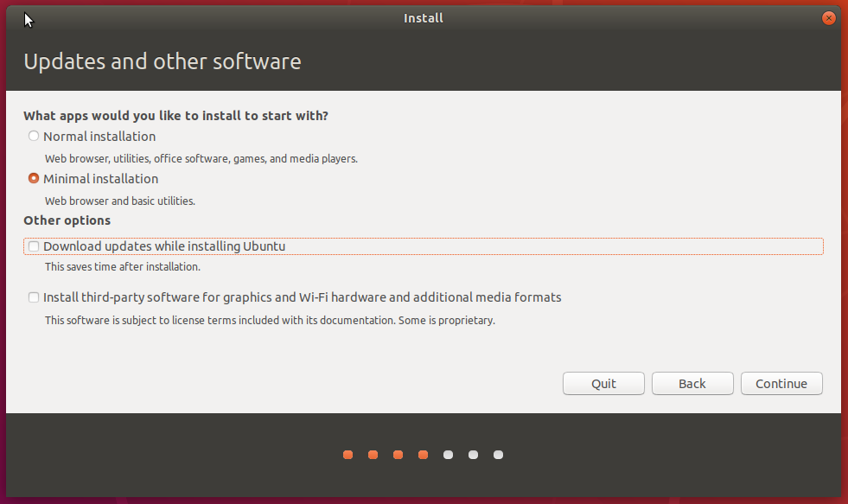Click the first white progress dot

(448, 455)
